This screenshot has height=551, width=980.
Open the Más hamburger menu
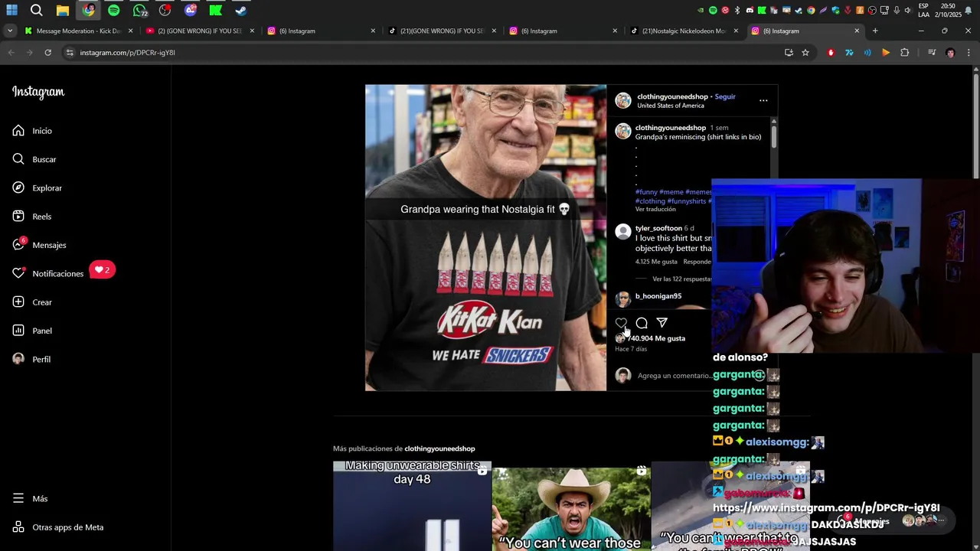[30, 498]
